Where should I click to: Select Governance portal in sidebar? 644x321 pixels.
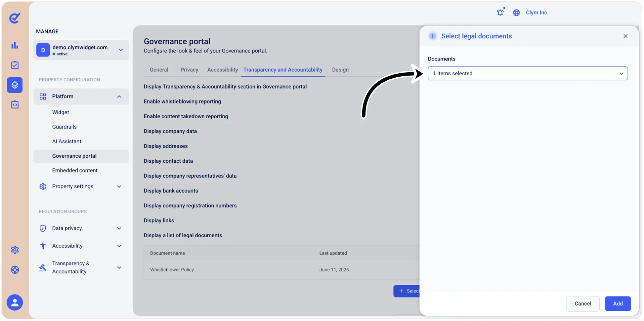pyautogui.click(x=81, y=156)
